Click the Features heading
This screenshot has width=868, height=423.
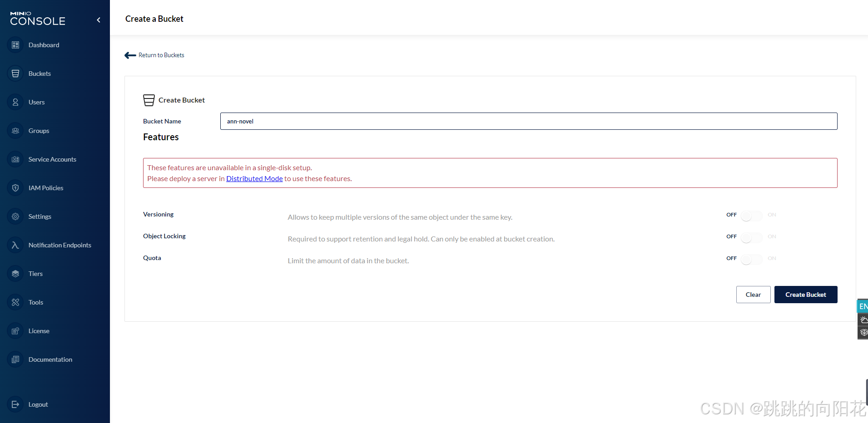(161, 137)
